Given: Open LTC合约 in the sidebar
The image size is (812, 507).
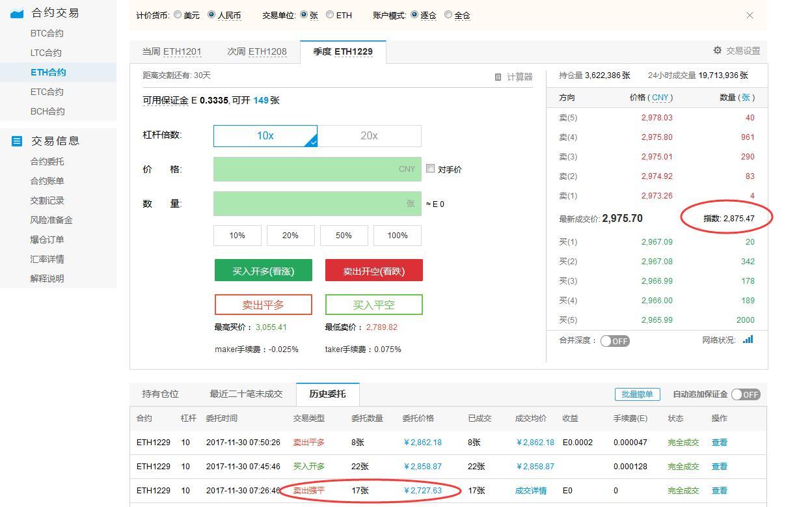Looking at the screenshot, I should (46, 53).
